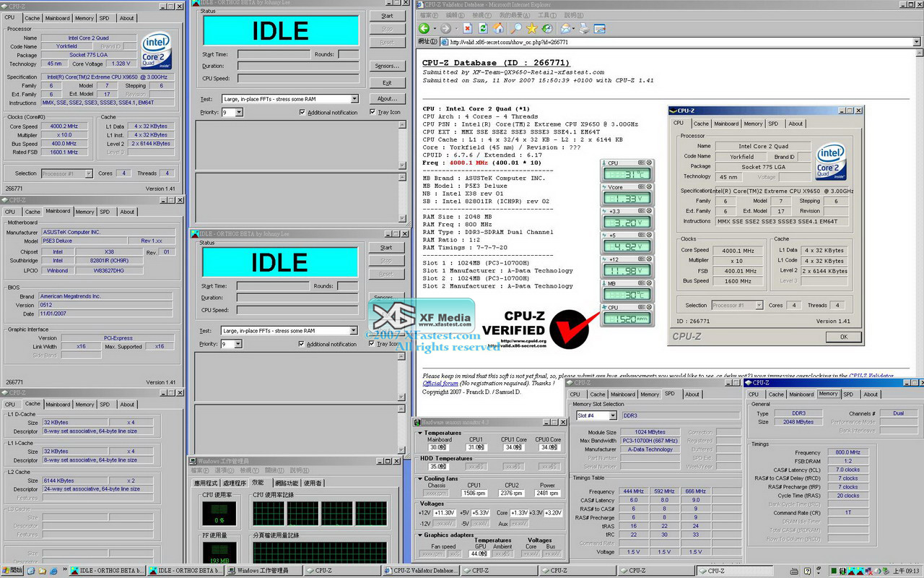The image size is (924, 578).
Task: Click the 800.0 MHz frequency value in Memory
Action: coord(847,452)
